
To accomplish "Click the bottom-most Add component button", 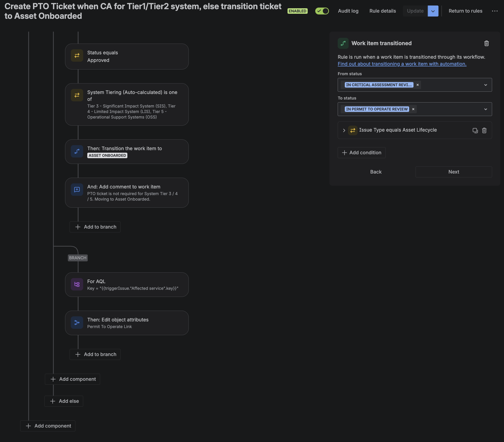I will (x=48, y=426).
